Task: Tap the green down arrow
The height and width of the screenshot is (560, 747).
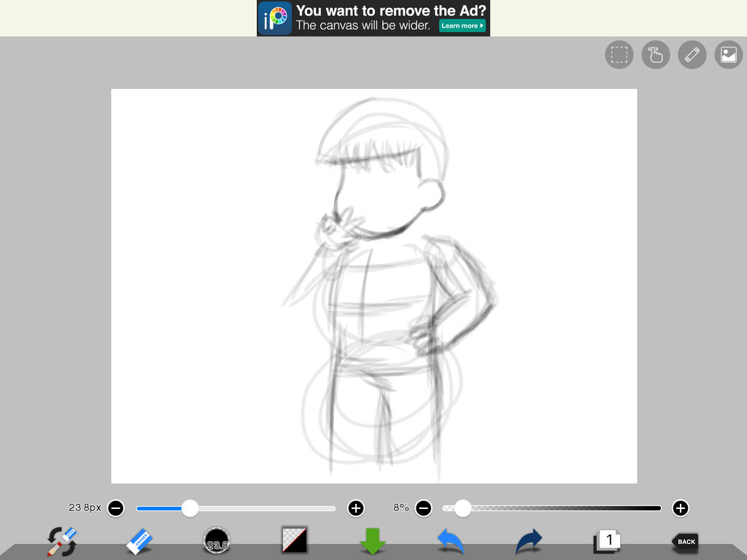Action: tap(372, 542)
